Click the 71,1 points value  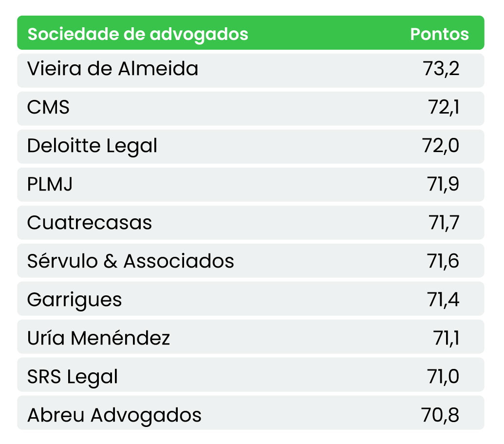[x=446, y=337]
